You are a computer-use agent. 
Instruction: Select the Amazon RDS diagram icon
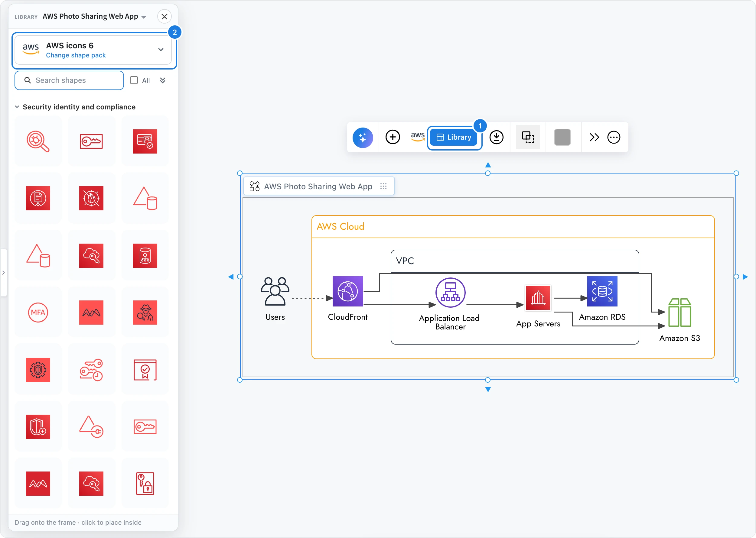click(602, 291)
